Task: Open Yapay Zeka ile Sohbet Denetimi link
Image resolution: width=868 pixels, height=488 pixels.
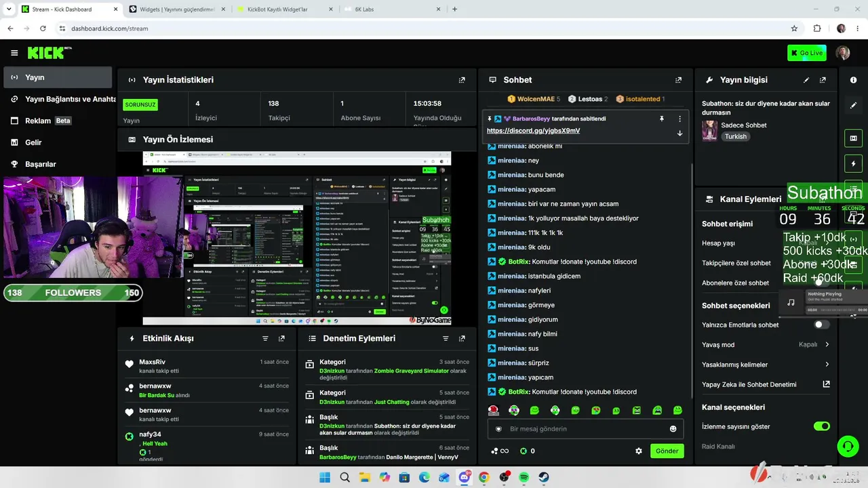Action: pyautogui.click(x=766, y=384)
